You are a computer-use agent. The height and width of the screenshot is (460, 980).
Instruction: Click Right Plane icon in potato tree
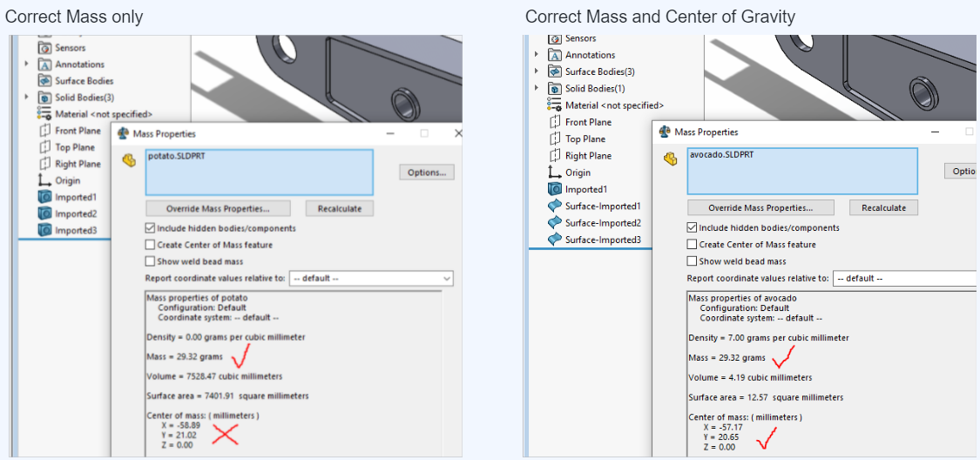44,164
